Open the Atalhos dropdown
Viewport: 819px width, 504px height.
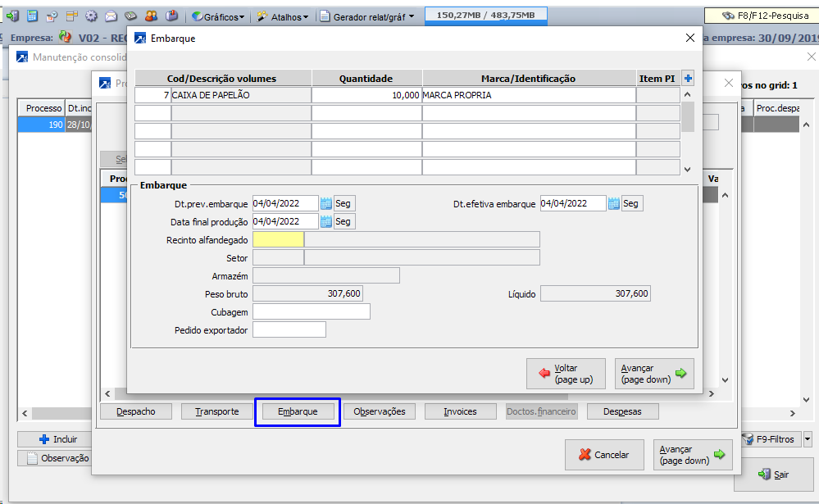coord(283,16)
